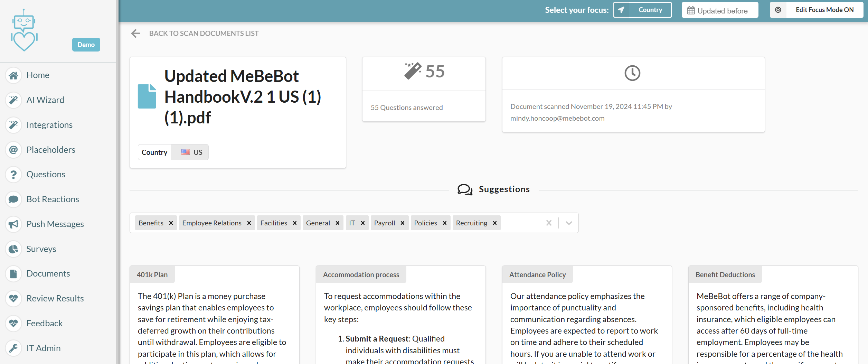This screenshot has height=364, width=868.
Task: Remove the Benefits tag
Action: [171, 223]
